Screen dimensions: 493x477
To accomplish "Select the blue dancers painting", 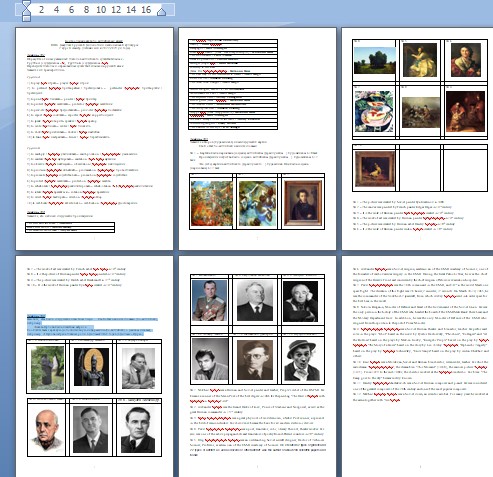I will tap(257, 203).
